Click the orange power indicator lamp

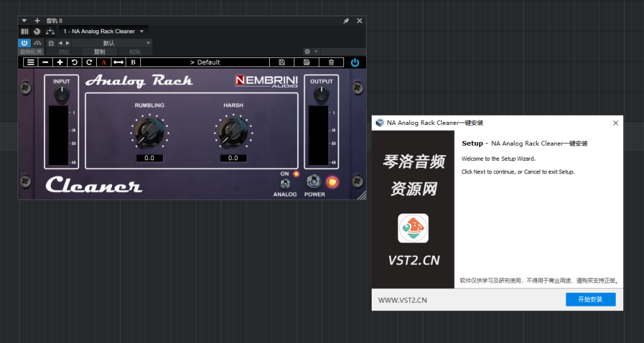(x=332, y=182)
